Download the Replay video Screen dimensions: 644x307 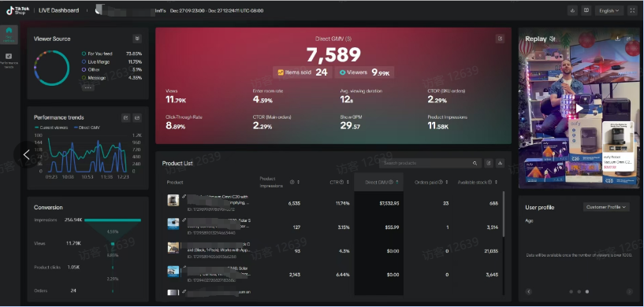(x=617, y=38)
